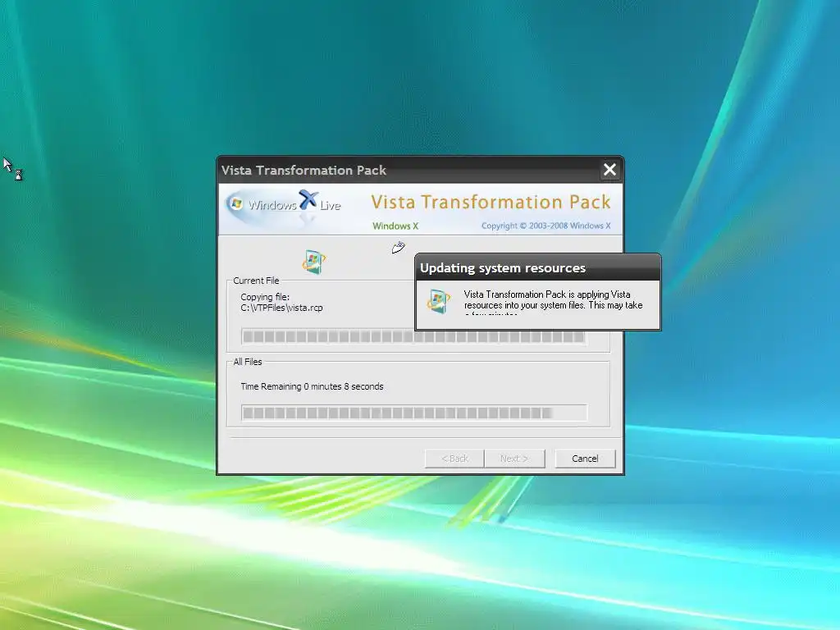Click the 'C:\VTPFiles\vista.rcp' file path
Image resolution: width=840 pixels, height=630 pixels.
pos(282,308)
